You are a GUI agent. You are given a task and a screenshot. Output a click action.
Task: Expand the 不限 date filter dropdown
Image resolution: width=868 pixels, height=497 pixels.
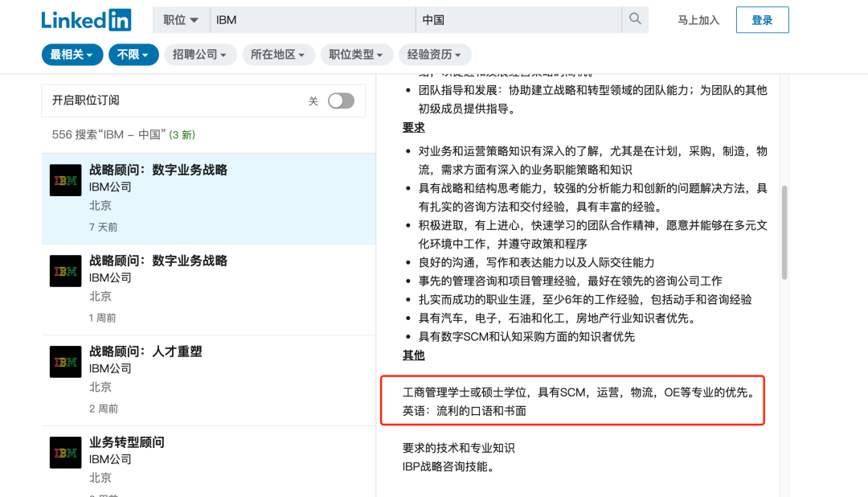tap(133, 55)
